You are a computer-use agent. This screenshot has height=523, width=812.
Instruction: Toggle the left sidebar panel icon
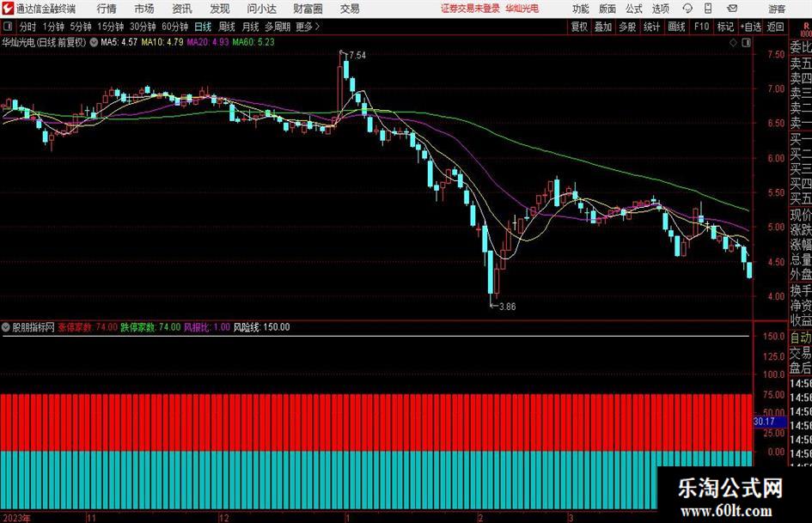[x=8, y=27]
